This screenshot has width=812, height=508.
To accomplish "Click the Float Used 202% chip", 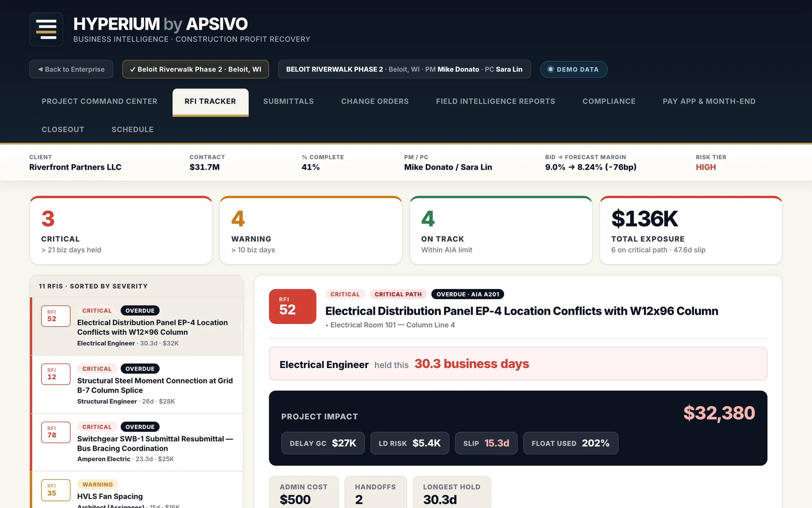I will coord(571,443).
